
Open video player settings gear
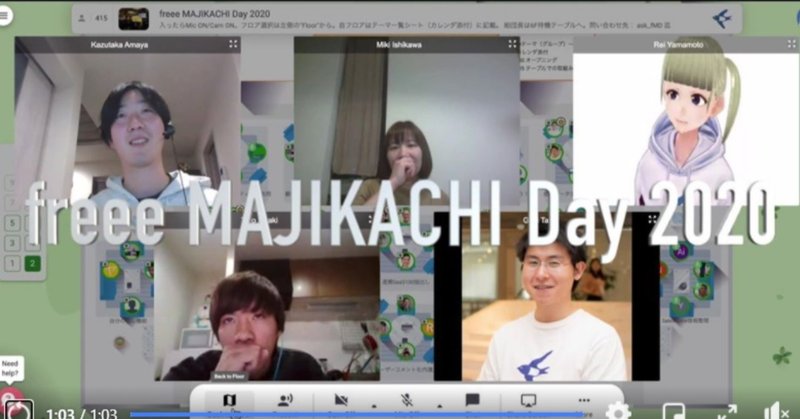pyautogui.click(x=618, y=411)
